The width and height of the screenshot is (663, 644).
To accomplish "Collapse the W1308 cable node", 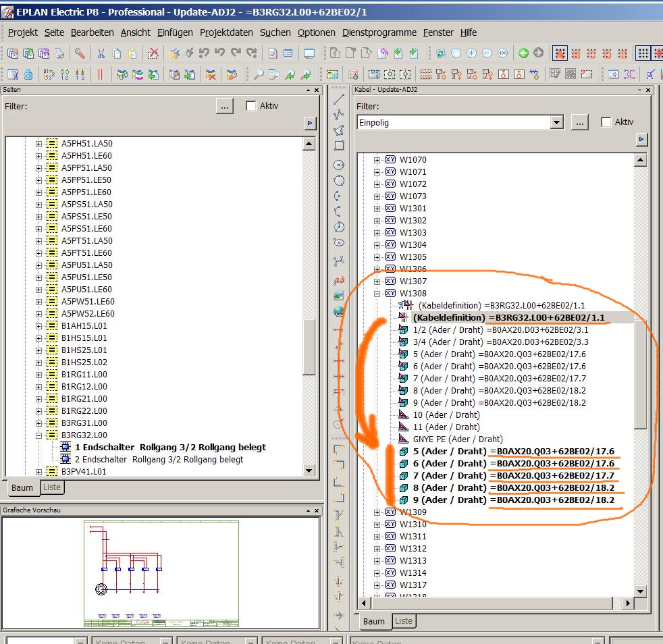I will (377, 294).
